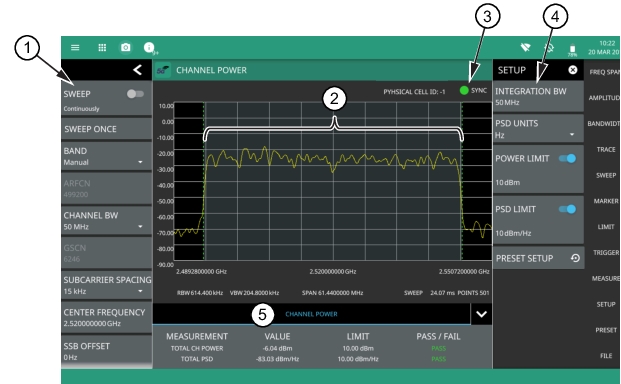Open MEASURE menu
This screenshot has height=384, width=621.
606,278
